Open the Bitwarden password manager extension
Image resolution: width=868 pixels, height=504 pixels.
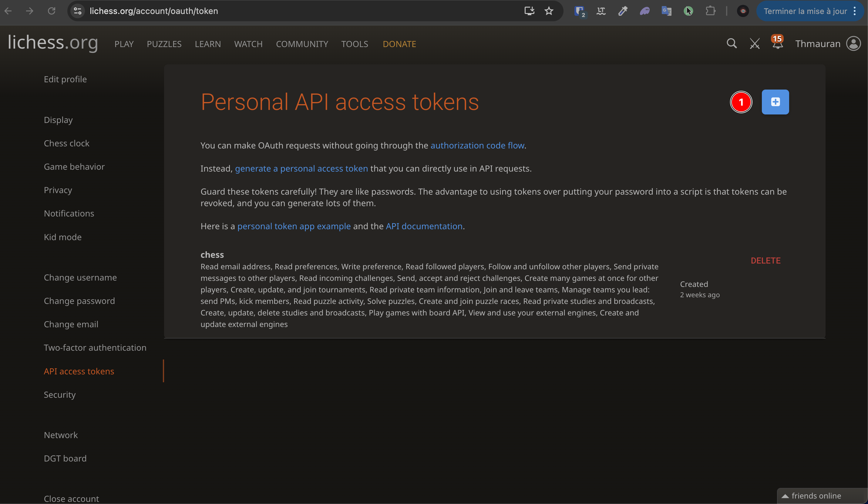pyautogui.click(x=580, y=11)
